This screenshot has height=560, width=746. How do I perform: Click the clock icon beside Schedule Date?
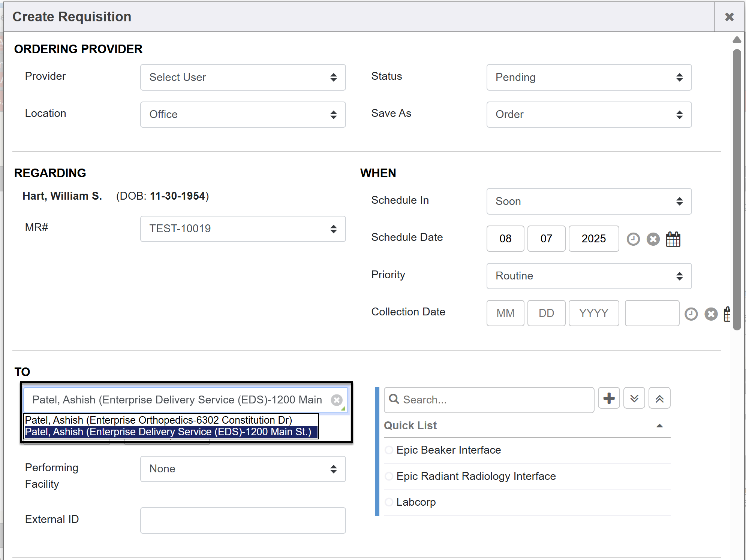(x=633, y=239)
